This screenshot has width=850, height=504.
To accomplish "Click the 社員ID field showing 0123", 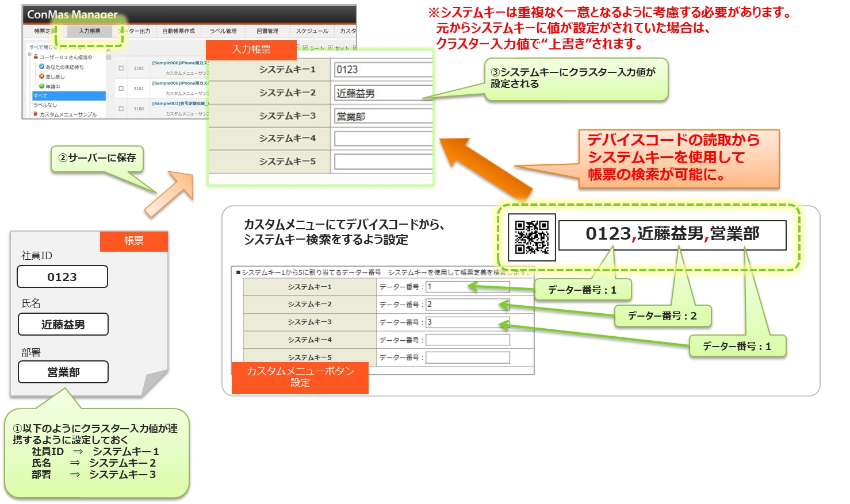I will (x=62, y=276).
